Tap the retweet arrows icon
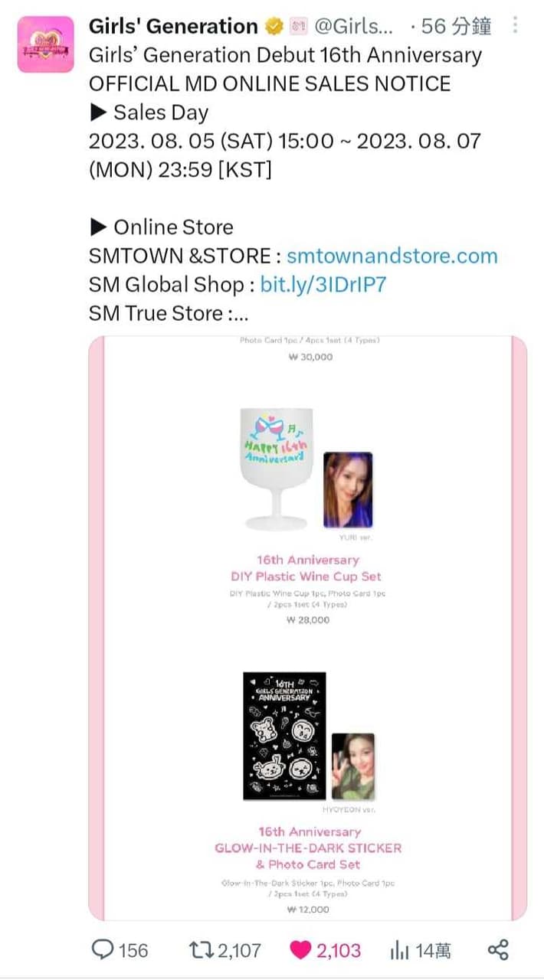The width and height of the screenshot is (544, 980). (x=201, y=951)
